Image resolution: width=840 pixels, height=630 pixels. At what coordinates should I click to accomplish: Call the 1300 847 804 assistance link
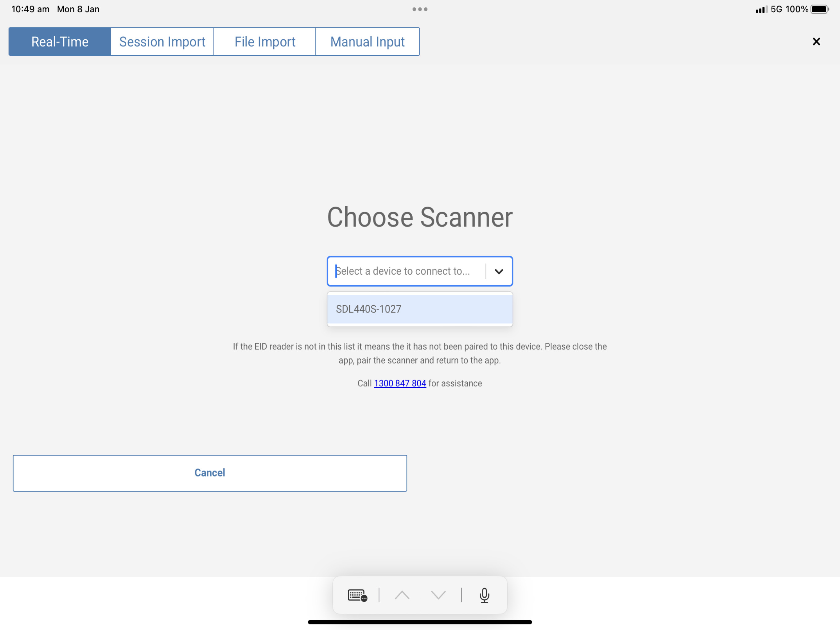pyautogui.click(x=400, y=383)
